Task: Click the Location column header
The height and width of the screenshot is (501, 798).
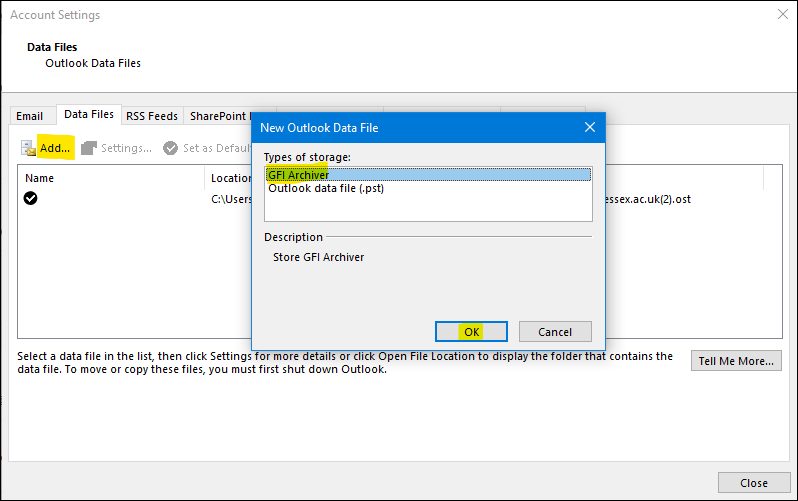Action: pos(231,178)
